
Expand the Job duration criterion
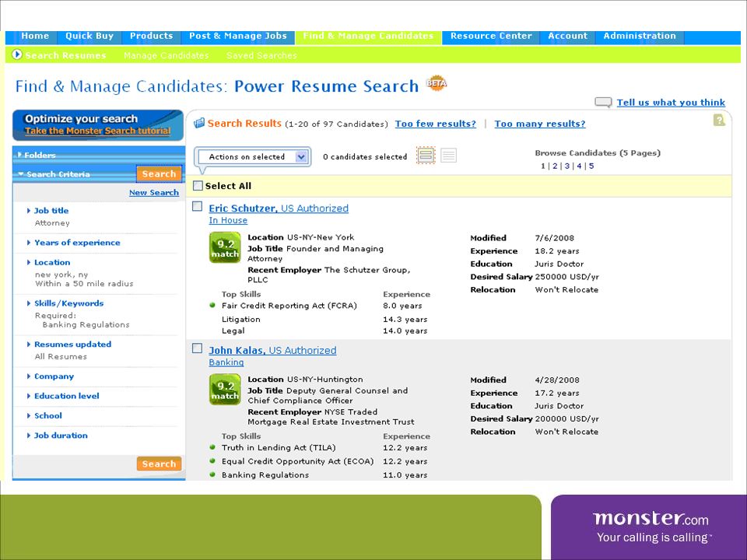click(x=61, y=436)
